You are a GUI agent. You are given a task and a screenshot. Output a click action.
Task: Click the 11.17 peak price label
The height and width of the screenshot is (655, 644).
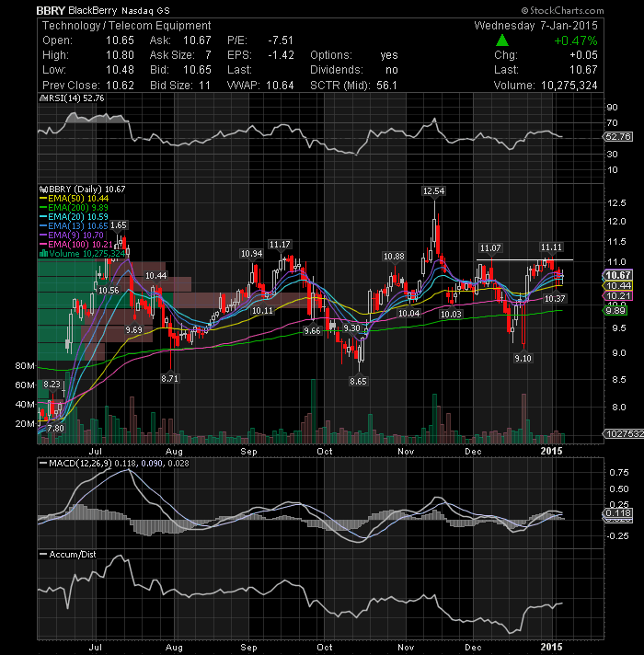pos(280,245)
